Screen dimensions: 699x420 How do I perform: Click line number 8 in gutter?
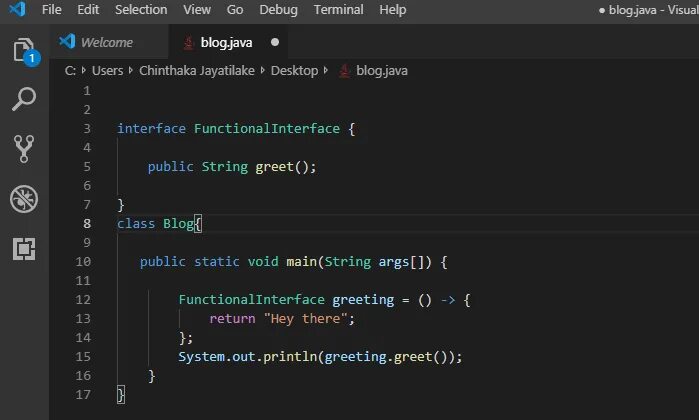(x=87, y=223)
